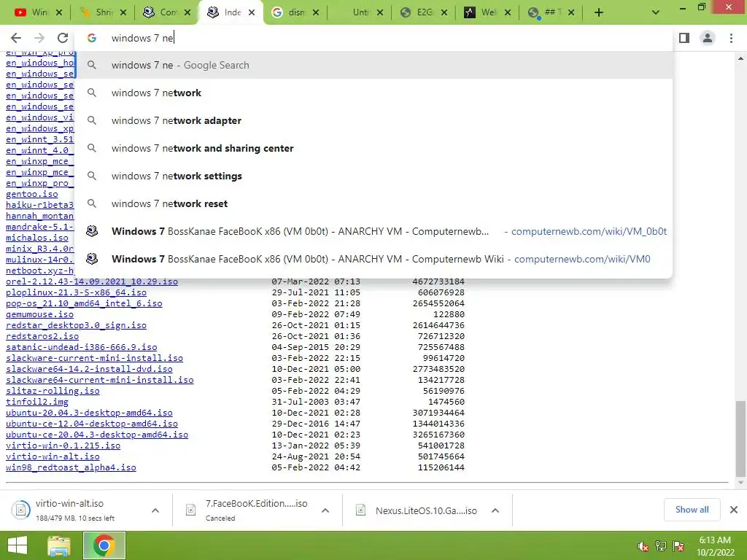Open redstar_desktop3.0_sign.iso link
Screen dimensions: 747x560
(76, 325)
